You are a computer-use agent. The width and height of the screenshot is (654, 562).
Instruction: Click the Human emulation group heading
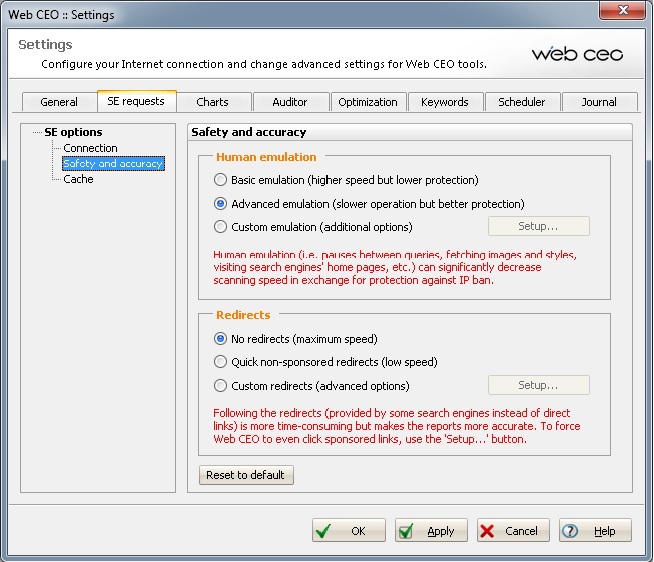coord(266,157)
